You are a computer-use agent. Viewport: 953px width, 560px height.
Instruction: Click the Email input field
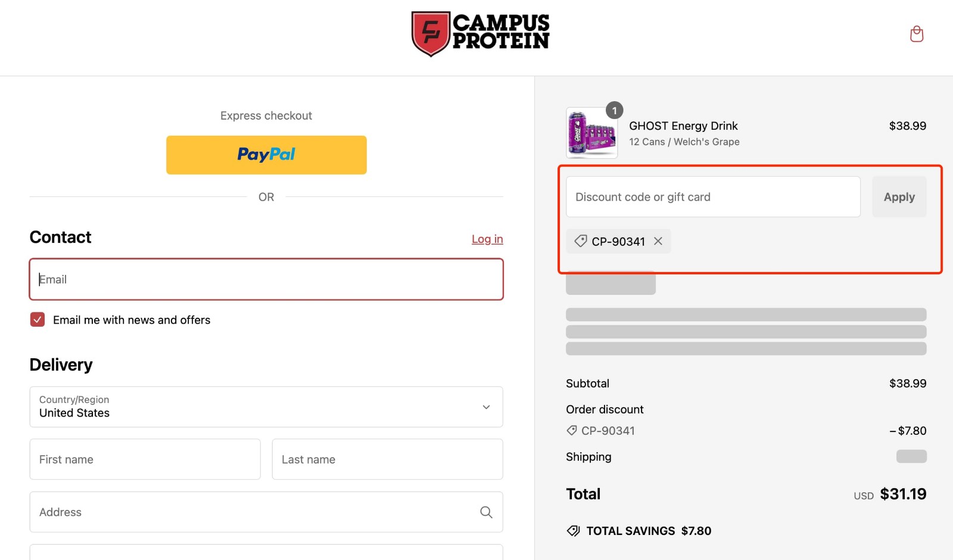[266, 279]
